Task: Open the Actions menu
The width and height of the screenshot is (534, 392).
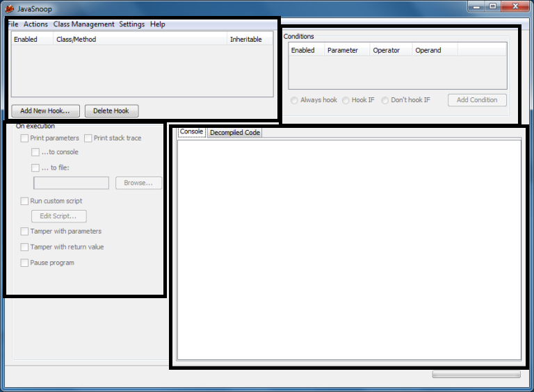Action: tap(35, 24)
